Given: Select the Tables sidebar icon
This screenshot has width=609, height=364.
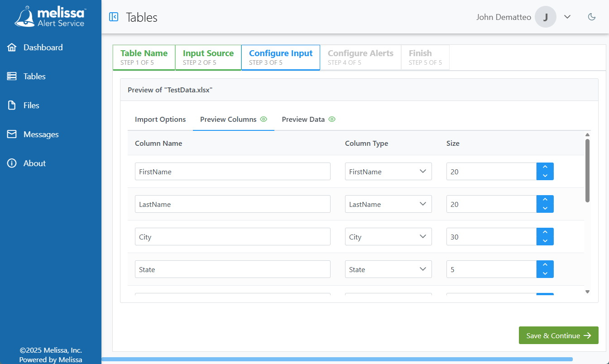Looking at the screenshot, I should tap(12, 76).
